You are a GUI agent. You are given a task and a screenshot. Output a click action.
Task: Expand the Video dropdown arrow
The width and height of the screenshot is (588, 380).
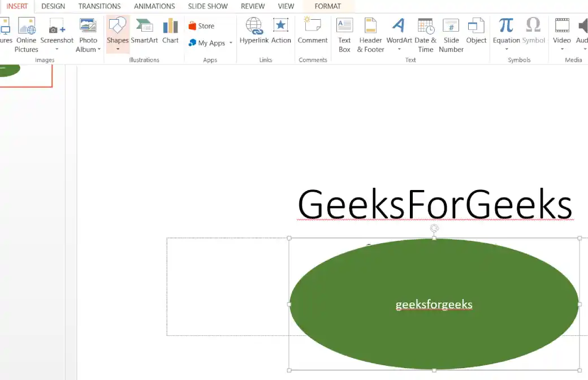point(562,49)
